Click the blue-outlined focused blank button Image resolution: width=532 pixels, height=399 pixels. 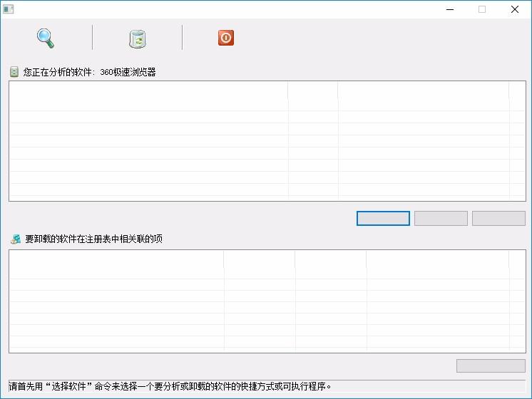[x=383, y=218]
